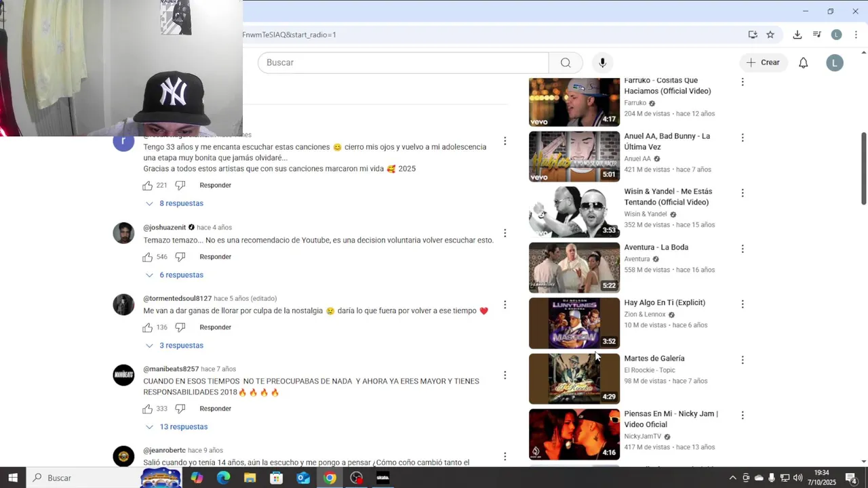
Task: Open @joshuazenit channel link
Action: click(x=165, y=228)
